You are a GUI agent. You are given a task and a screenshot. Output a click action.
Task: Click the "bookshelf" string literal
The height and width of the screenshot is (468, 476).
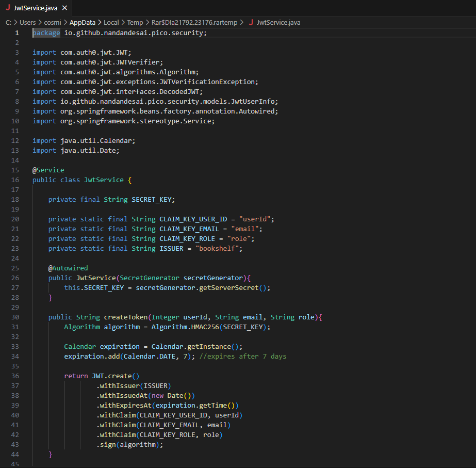tap(217, 248)
